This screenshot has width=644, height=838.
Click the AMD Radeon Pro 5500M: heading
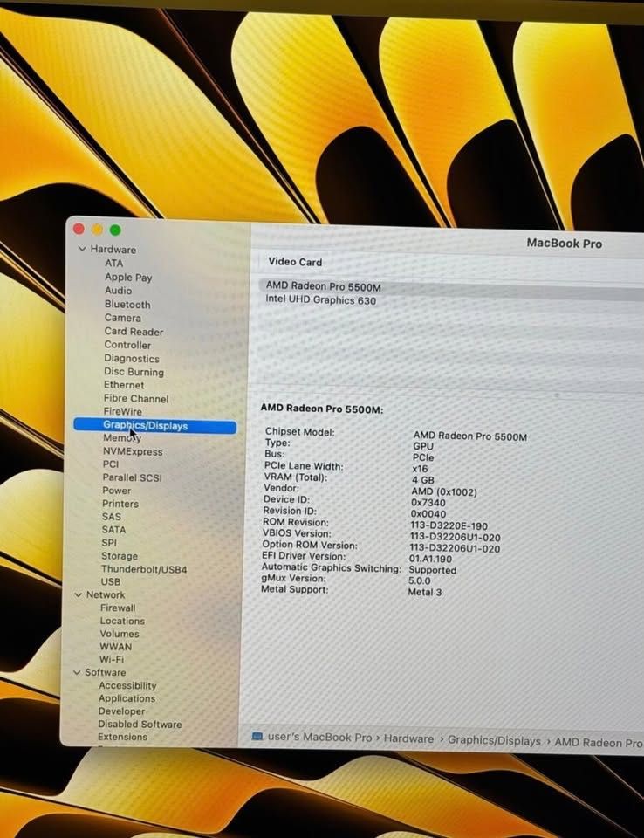322,409
